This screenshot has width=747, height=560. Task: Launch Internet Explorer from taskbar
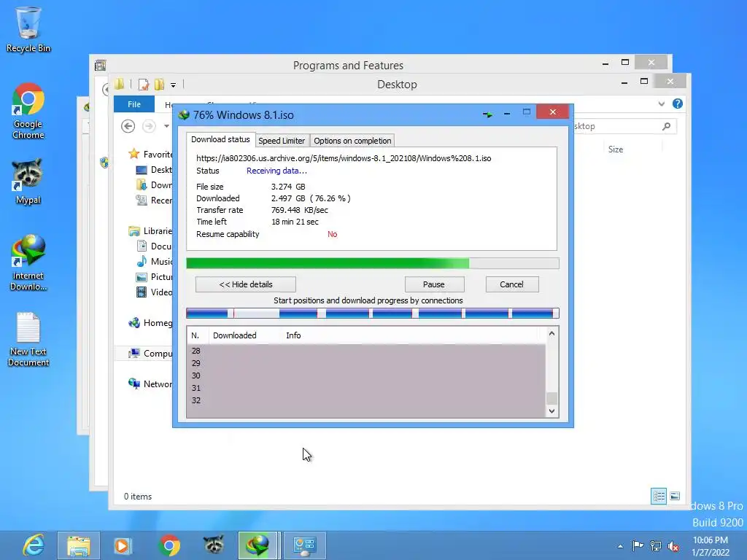tap(34, 545)
